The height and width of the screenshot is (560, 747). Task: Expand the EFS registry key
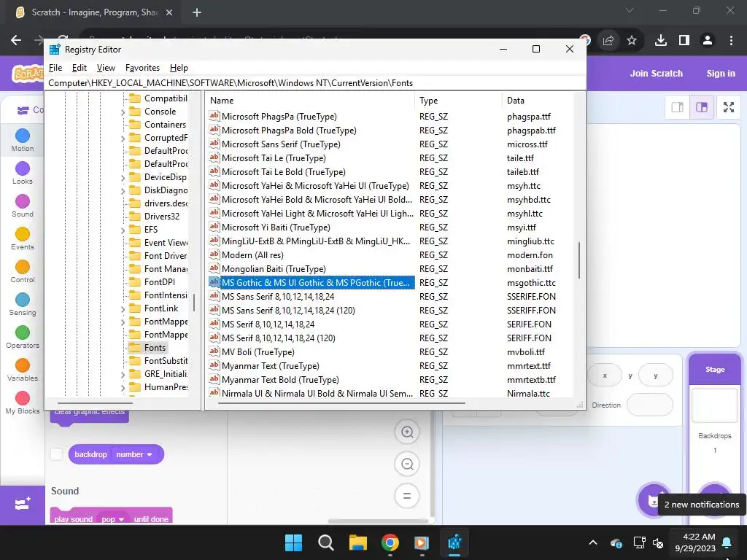(x=123, y=230)
